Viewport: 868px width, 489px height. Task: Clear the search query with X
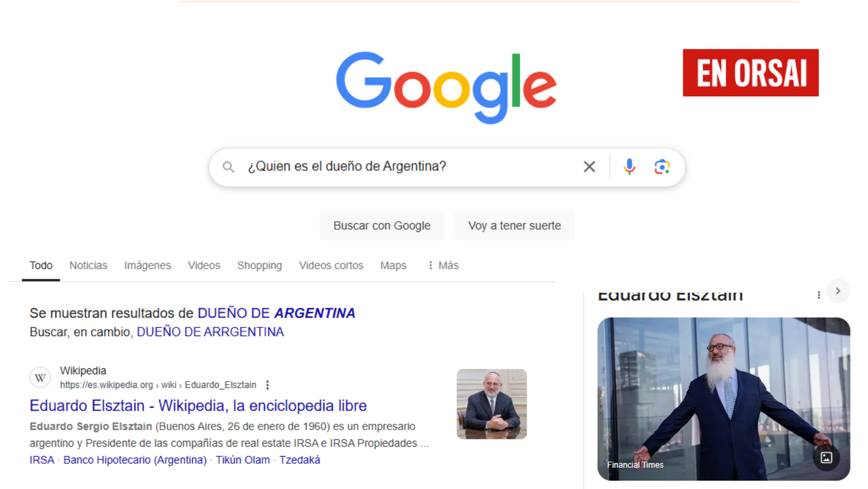pyautogui.click(x=589, y=167)
